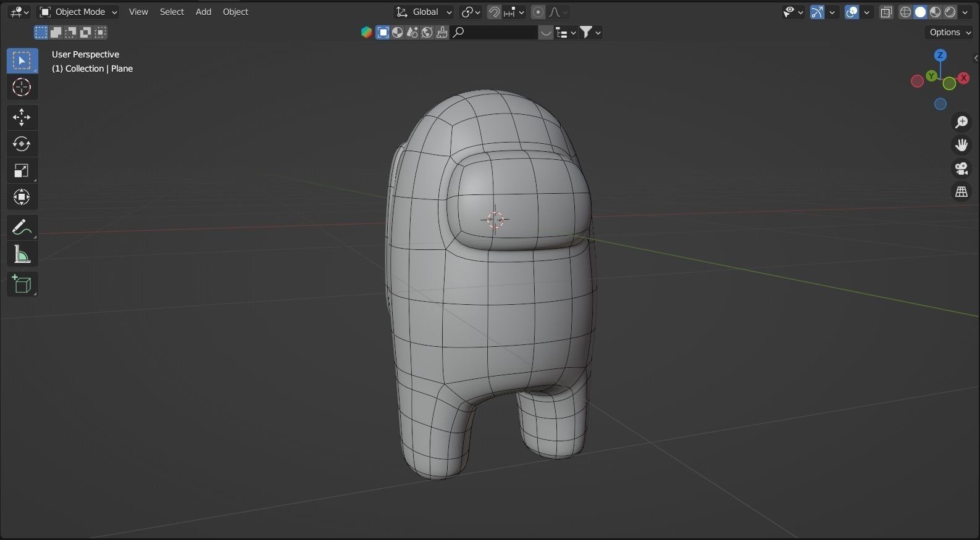The image size is (980, 540).
Task: Select the Annotate pencil tool
Action: (22, 228)
